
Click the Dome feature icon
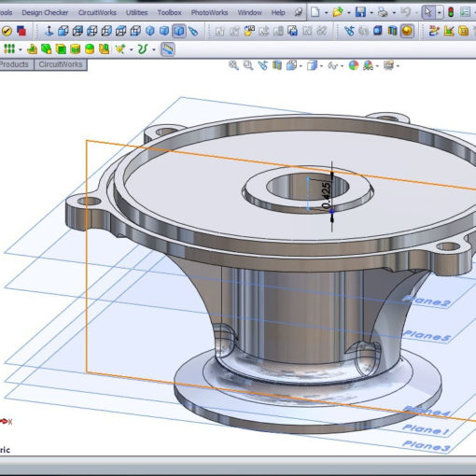pyautogui.click(x=90, y=49)
